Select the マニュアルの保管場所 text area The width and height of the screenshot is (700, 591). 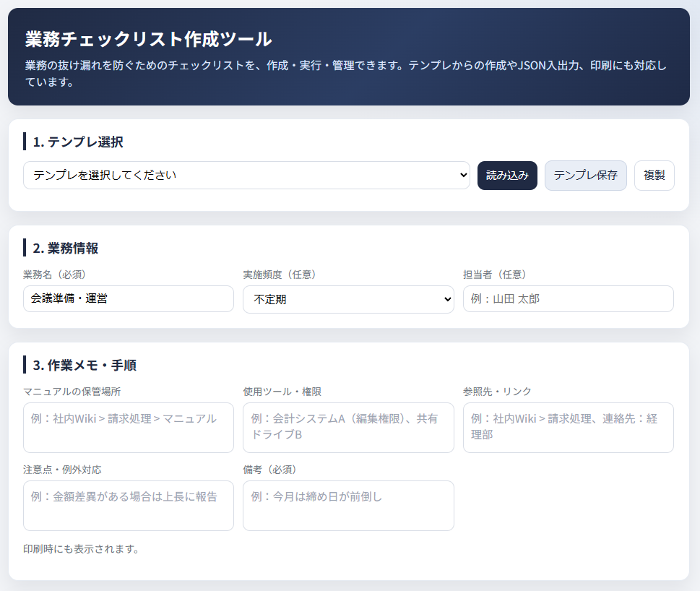(x=129, y=428)
